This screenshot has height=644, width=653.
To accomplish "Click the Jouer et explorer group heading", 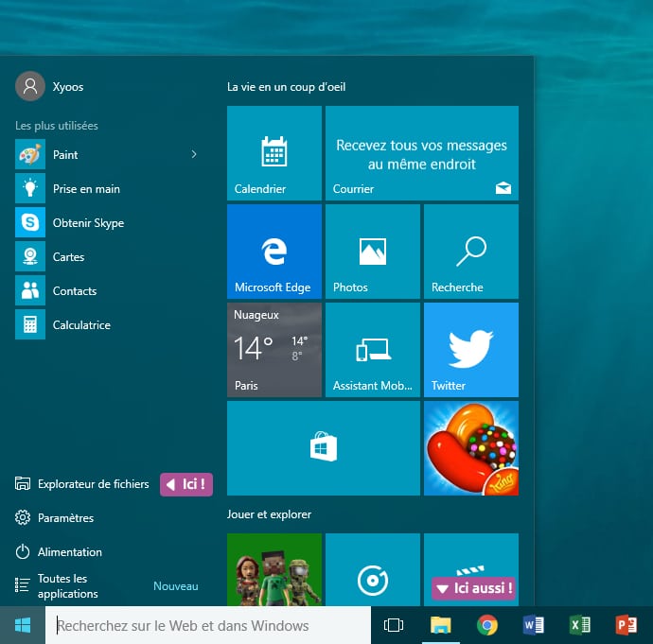I will coord(269,514).
